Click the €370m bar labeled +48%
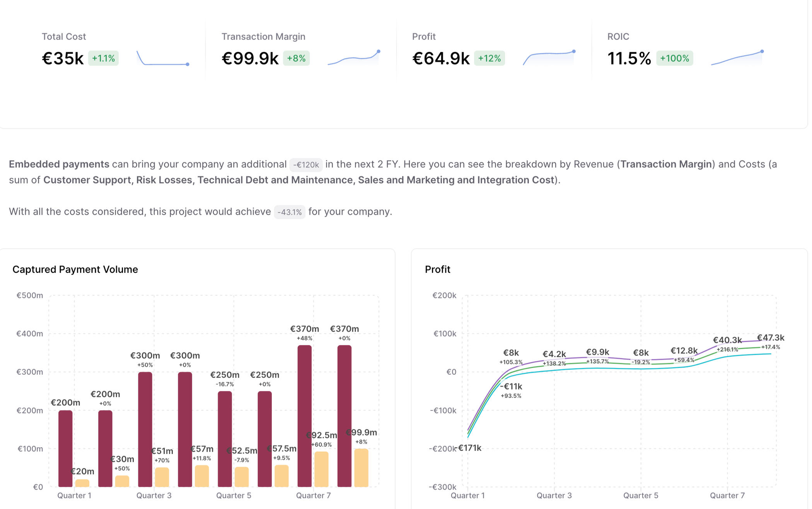The width and height of the screenshot is (812, 509). tap(304, 415)
